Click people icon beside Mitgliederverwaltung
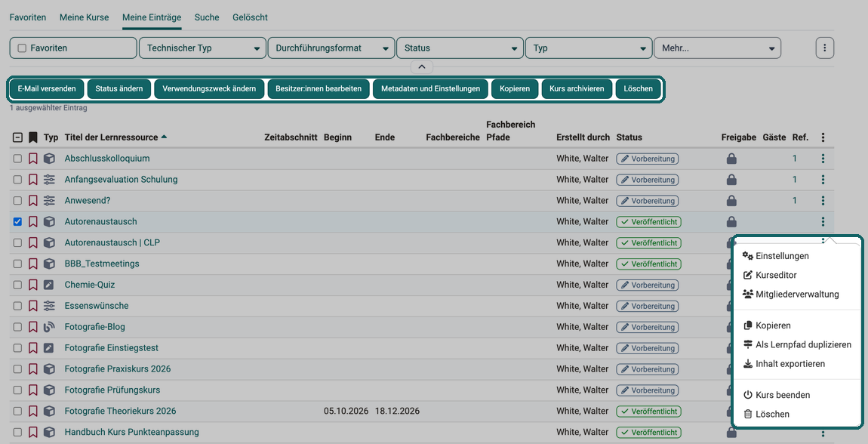868x444 pixels. point(748,294)
